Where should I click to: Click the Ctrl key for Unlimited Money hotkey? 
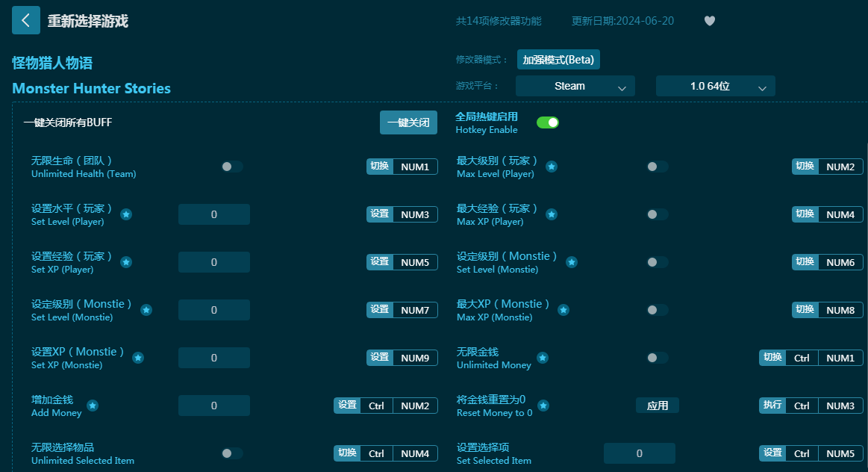pyautogui.click(x=802, y=358)
